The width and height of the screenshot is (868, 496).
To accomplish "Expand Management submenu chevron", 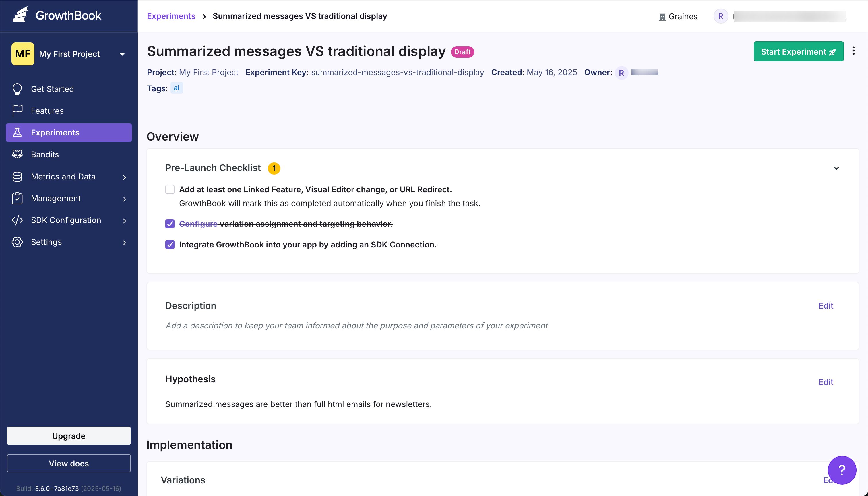I will 124,199.
